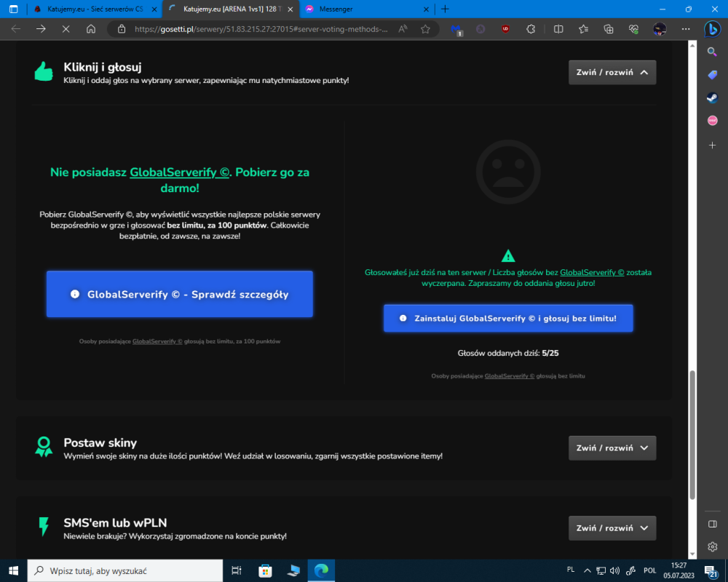The width and height of the screenshot is (728, 582).
Task: Toggle sidebar panel icon near bottom
Action: [712, 524]
